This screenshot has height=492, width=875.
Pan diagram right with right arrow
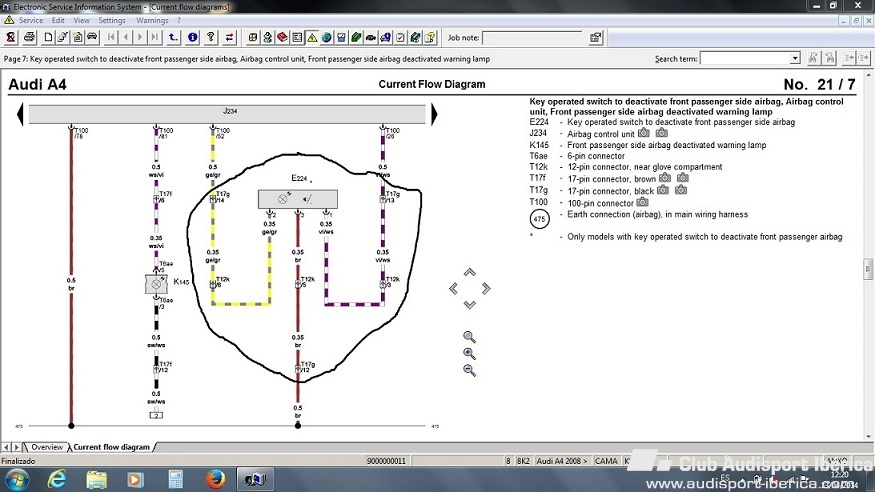tap(486, 288)
